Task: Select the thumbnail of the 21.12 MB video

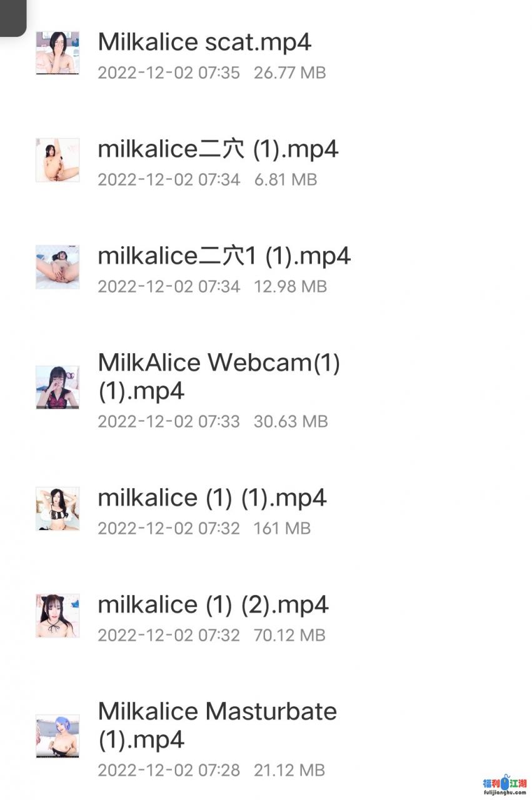Action: click(58, 737)
